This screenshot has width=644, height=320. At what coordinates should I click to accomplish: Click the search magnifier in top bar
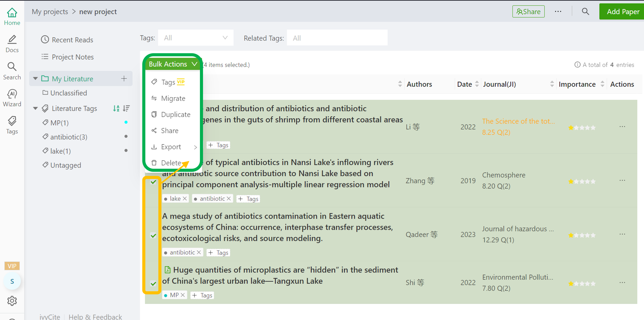(585, 12)
